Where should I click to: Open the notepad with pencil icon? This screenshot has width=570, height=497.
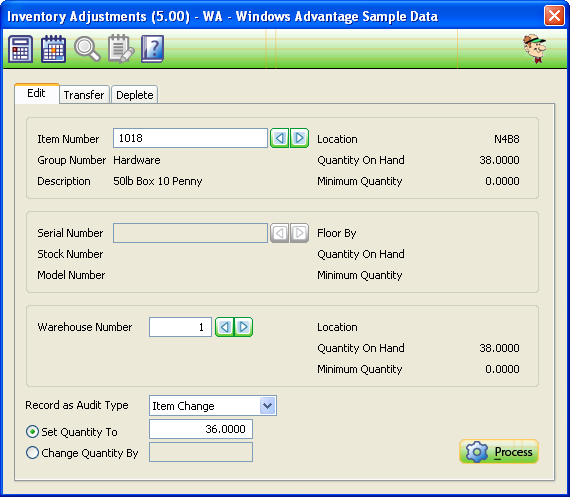click(121, 49)
